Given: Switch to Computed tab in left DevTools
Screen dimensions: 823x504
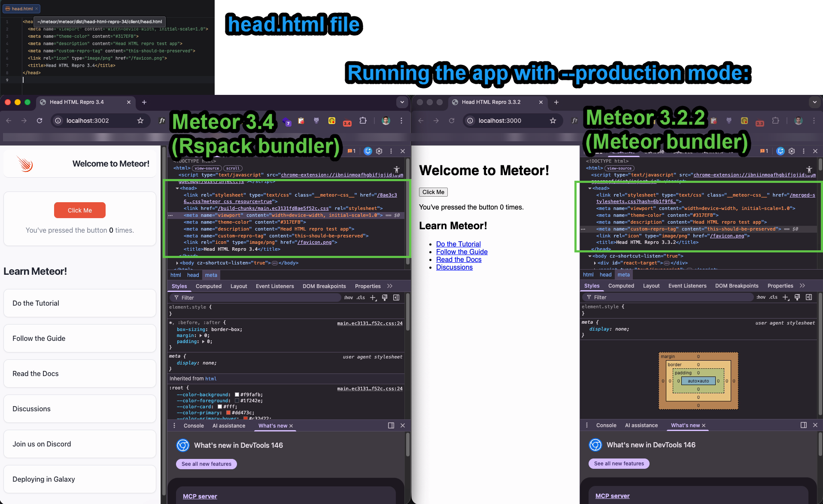Looking at the screenshot, I should (x=209, y=286).
